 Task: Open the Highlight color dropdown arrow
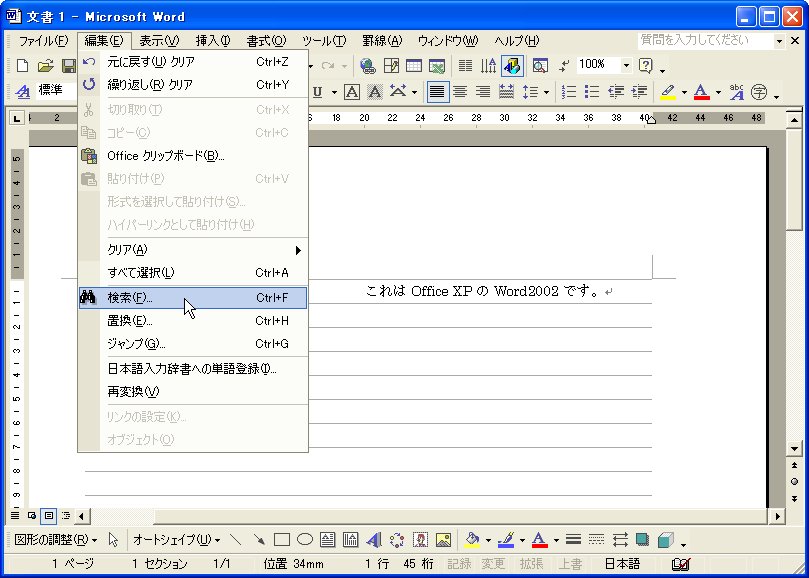(x=684, y=93)
